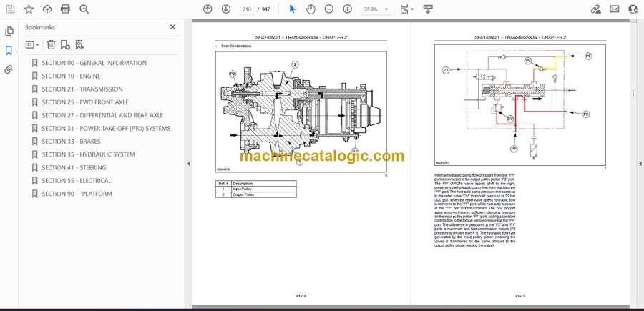Open the 55.9% zoom level dropdown
Viewport: 644px width, 311px height.
[374, 9]
